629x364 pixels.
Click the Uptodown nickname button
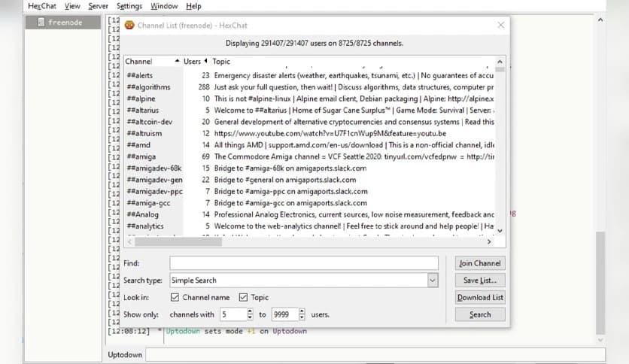tap(125, 355)
